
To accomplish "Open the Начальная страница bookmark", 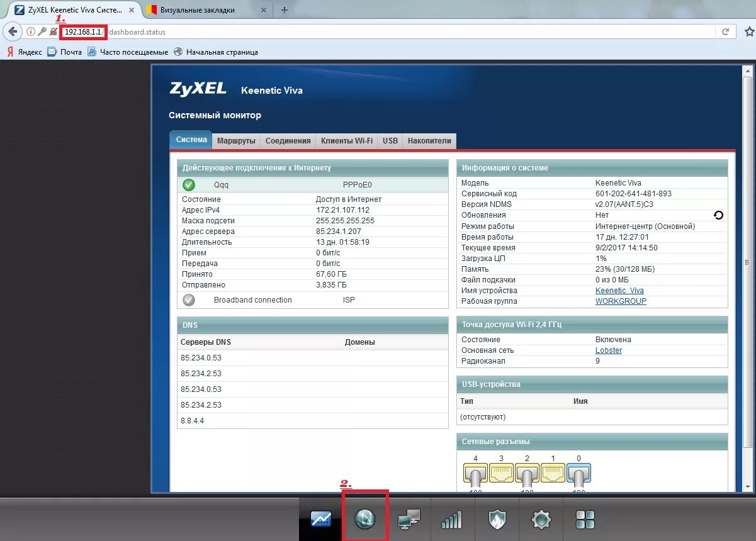I will pyautogui.click(x=215, y=52).
